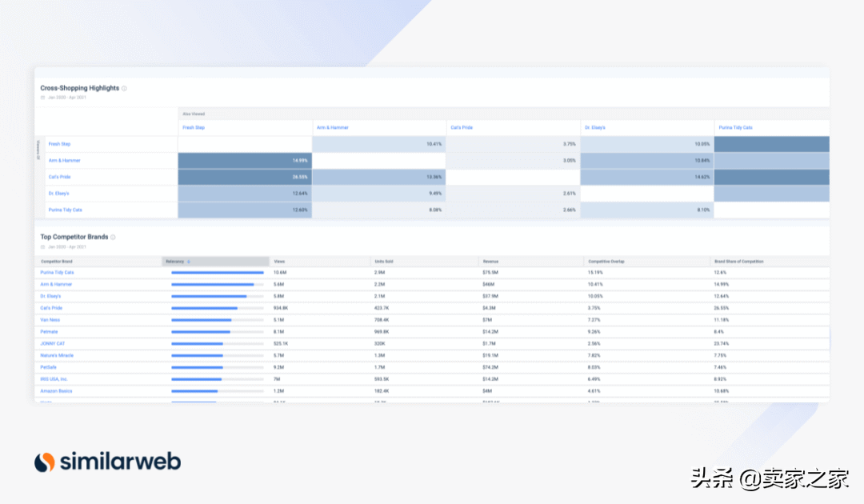The height and width of the screenshot is (504, 864).
Task: Open Purina Tidy Cats in the Also Viewed column headers
Action: tap(736, 128)
